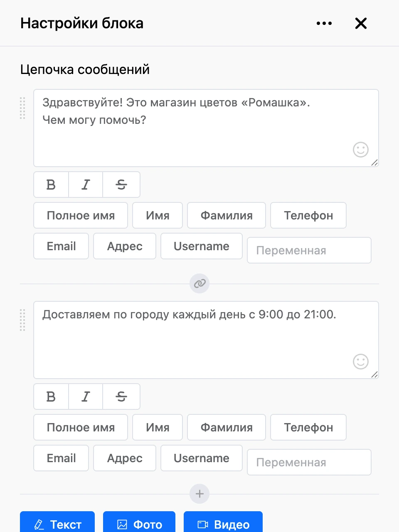Apply bold to the first message
The width and height of the screenshot is (399, 532).
(x=51, y=185)
